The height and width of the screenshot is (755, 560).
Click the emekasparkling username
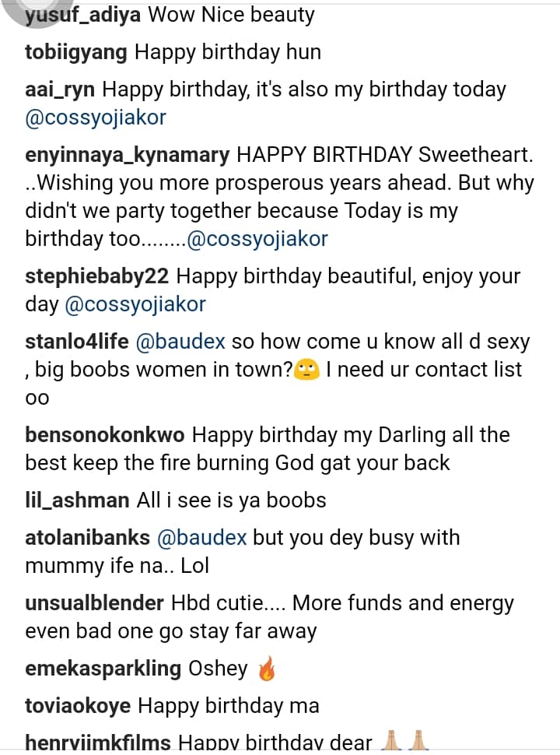[x=103, y=668]
